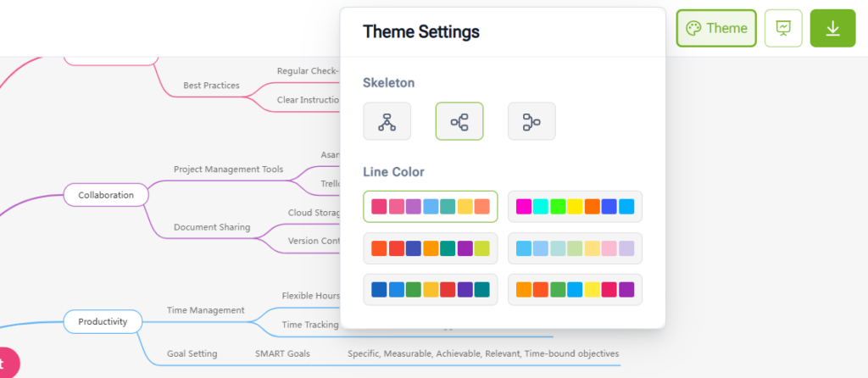Select the Productivity mind map node

tap(103, 321)
